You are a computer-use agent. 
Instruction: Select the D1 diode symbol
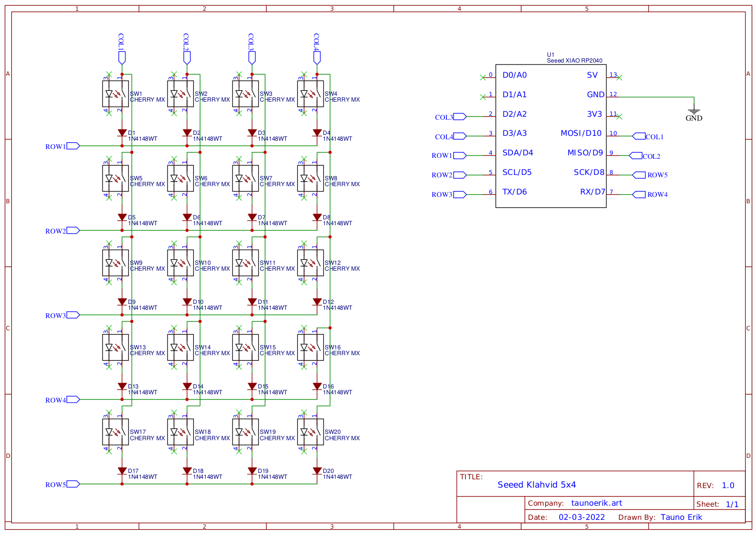coord(122,133)
